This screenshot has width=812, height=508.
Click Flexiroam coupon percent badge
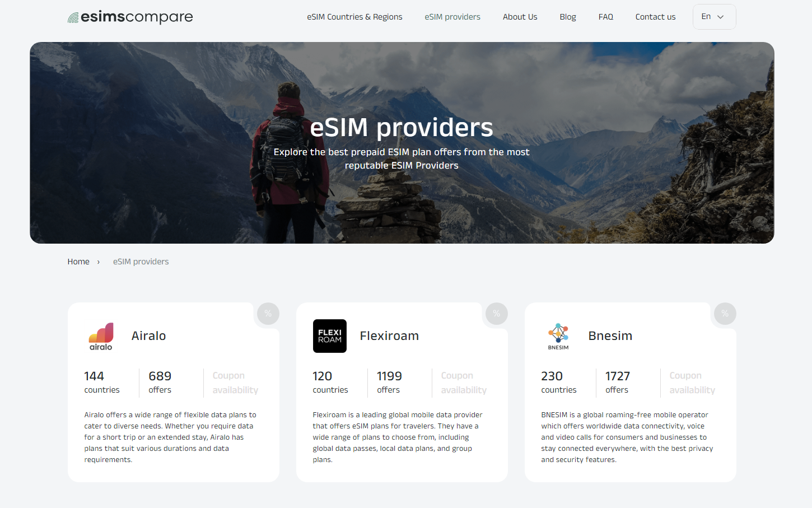click(x=496, y=314)
